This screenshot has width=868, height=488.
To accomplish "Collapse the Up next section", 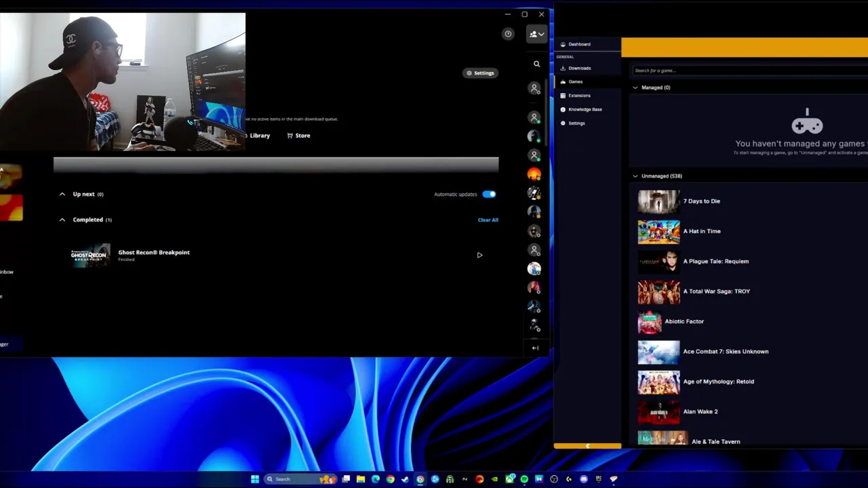I will tap(62, 194).
